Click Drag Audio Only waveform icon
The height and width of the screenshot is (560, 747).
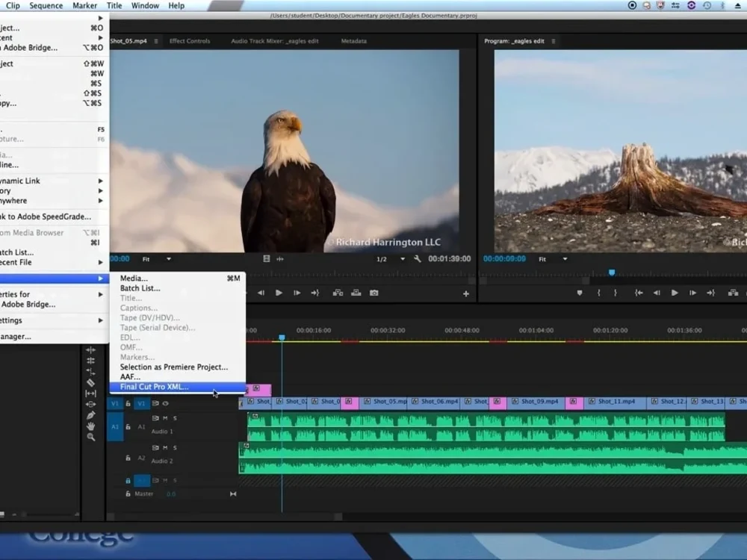280,259
